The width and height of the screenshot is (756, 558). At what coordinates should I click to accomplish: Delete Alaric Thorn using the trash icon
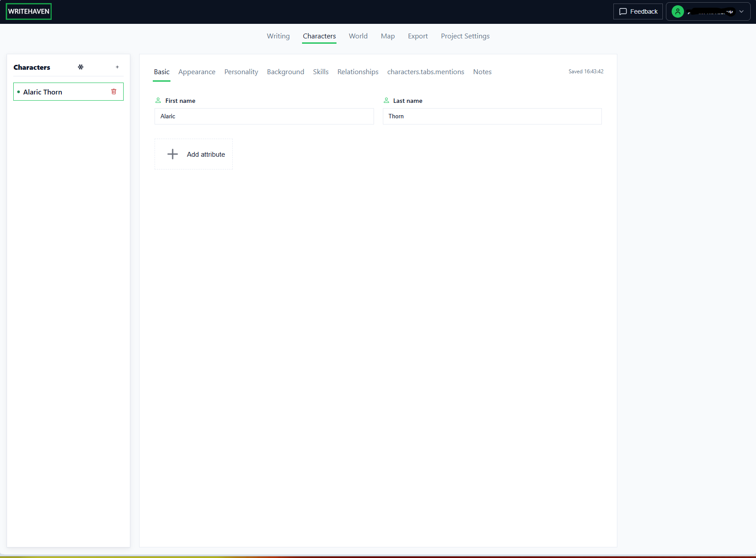tap(114, 91)
